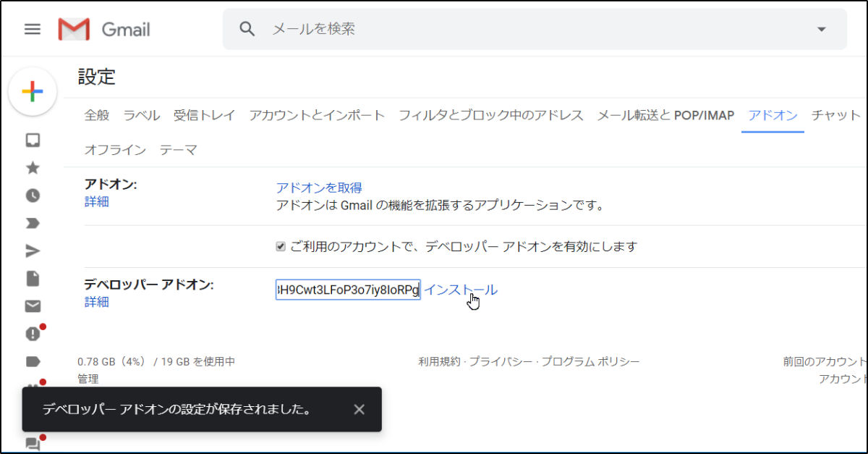868x454 pixels.
Task: Click the アドオン: section label
Action: pyautogui.click(x=111, y=185)
